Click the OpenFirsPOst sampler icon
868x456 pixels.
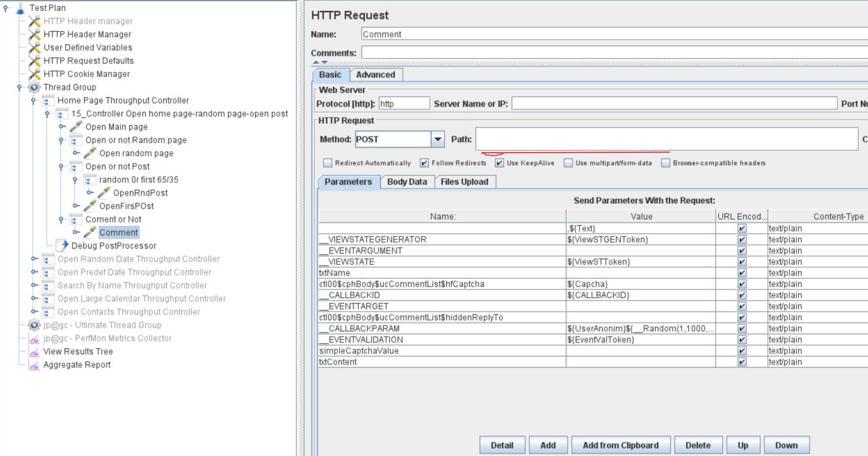(x=90, y=206)
